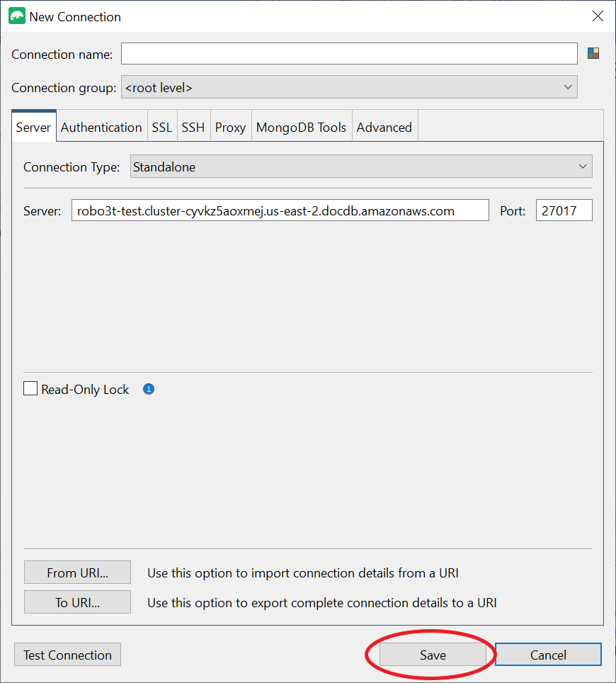Viewport: 616px width, 683px height.
Task: Run Test Connection
Action: coord(67,654)
